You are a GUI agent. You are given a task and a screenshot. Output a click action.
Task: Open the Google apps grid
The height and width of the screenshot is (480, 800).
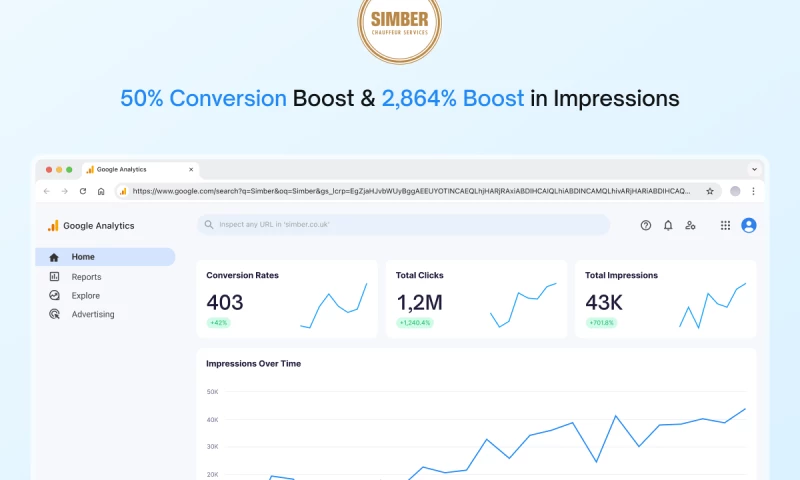click(x=725, y=225)
